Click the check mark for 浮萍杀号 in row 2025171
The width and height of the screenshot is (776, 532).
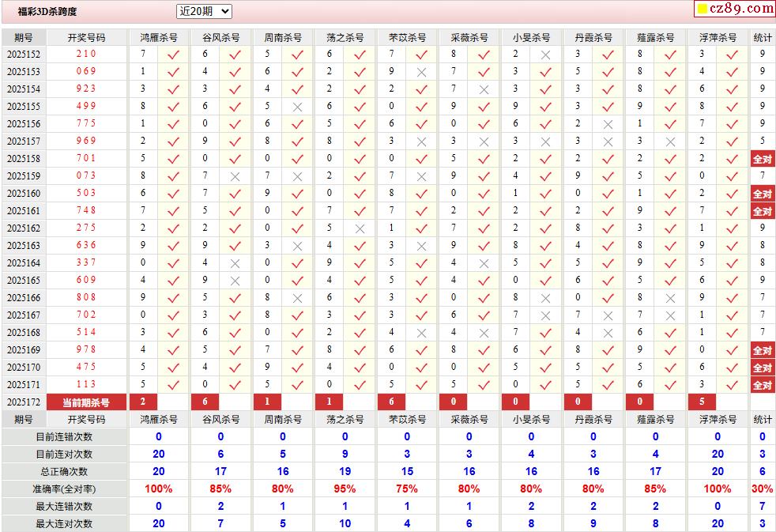click(x=732, y=386)
